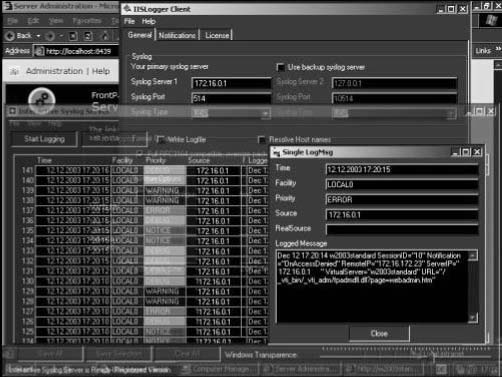Expand the Syslog Type dropdown
Image resolution: width=502 pixels, height=377 pixels.
click(265, 114)
